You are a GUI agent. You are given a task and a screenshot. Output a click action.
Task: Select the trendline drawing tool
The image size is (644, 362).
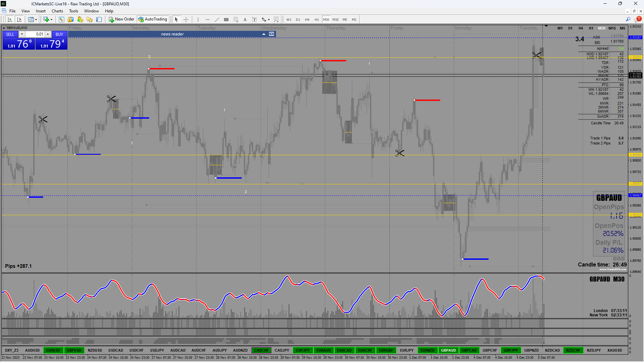(x=217, y=19)
